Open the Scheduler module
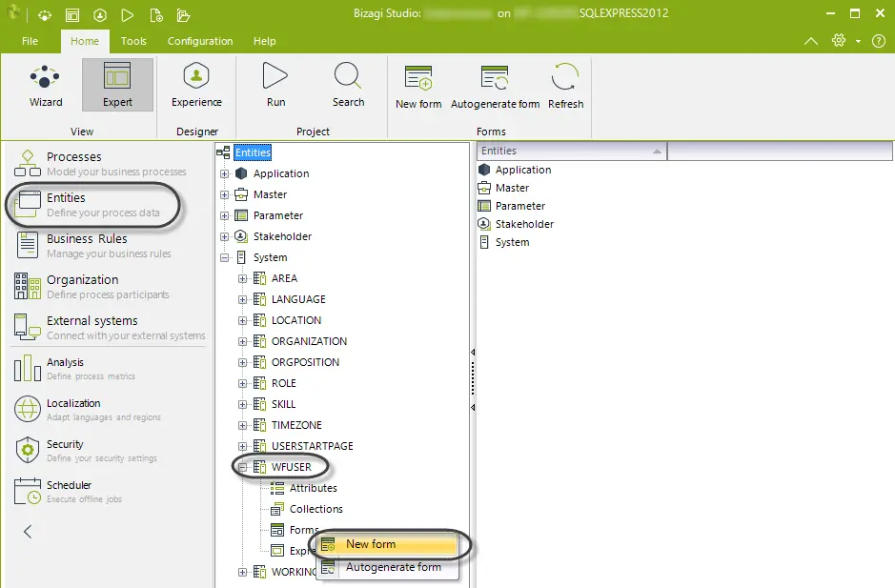 pos(69,492)
